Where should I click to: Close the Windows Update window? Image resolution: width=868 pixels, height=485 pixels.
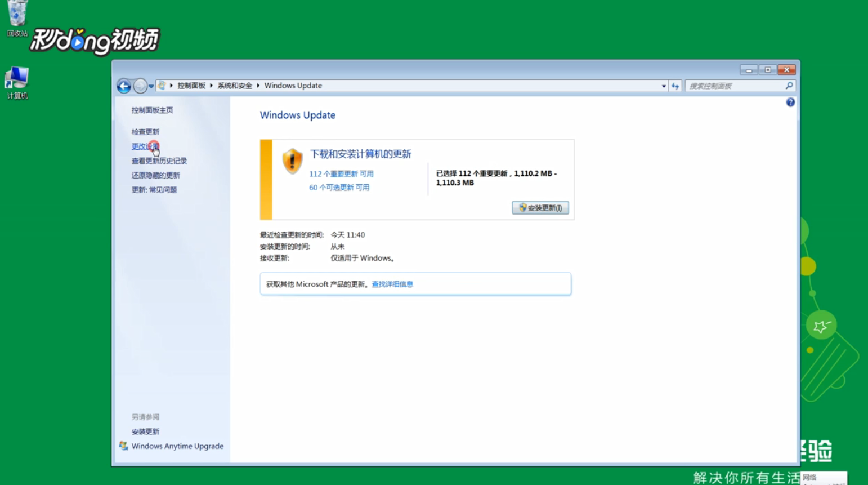787,70
